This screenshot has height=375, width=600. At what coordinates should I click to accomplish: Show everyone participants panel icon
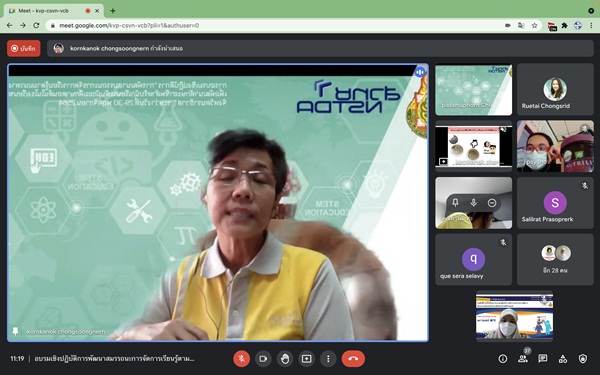(522, 359)
